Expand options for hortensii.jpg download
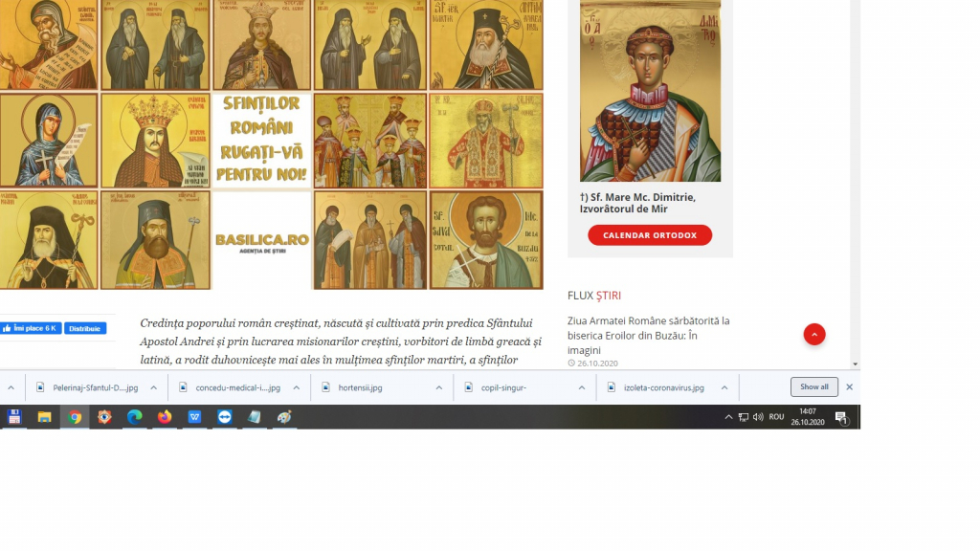 click(438, 388)
